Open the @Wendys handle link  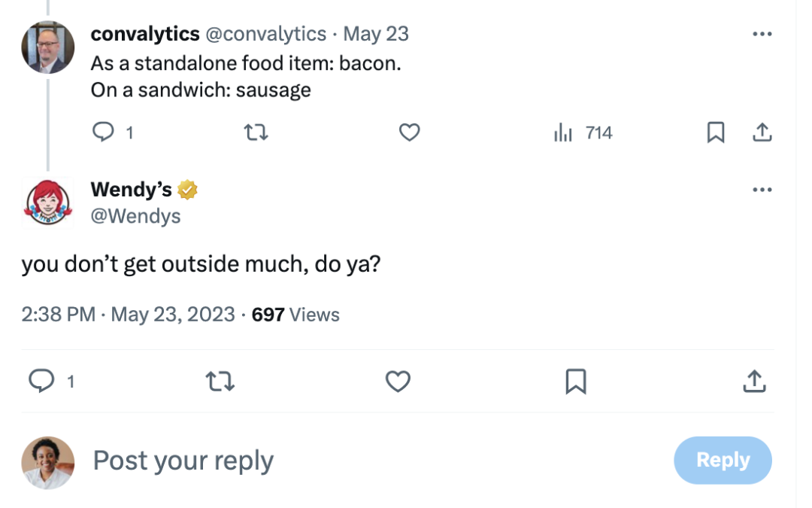[135, 217]
